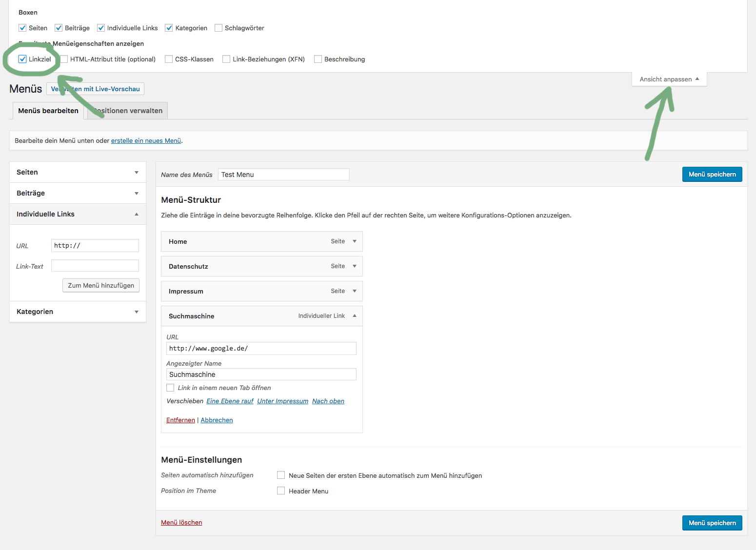The width and height of the screenshot is (756, 550).
Task: Disable the Linkziel checkbox
Action: pos(22,59)
